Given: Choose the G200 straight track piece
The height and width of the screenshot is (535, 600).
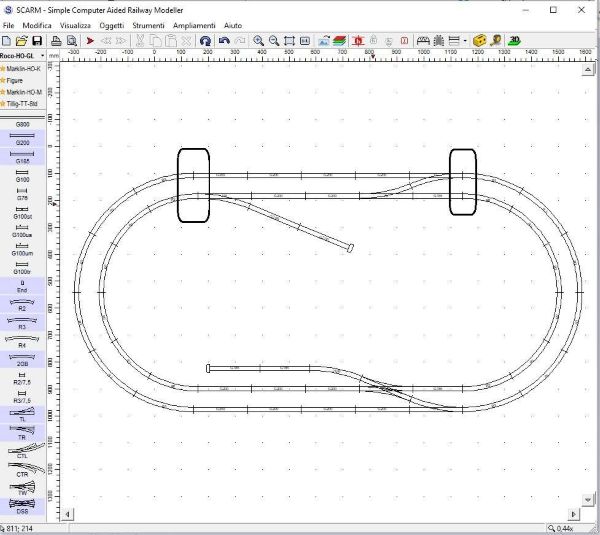Looking at the screenshot, I should coord(22,139).
